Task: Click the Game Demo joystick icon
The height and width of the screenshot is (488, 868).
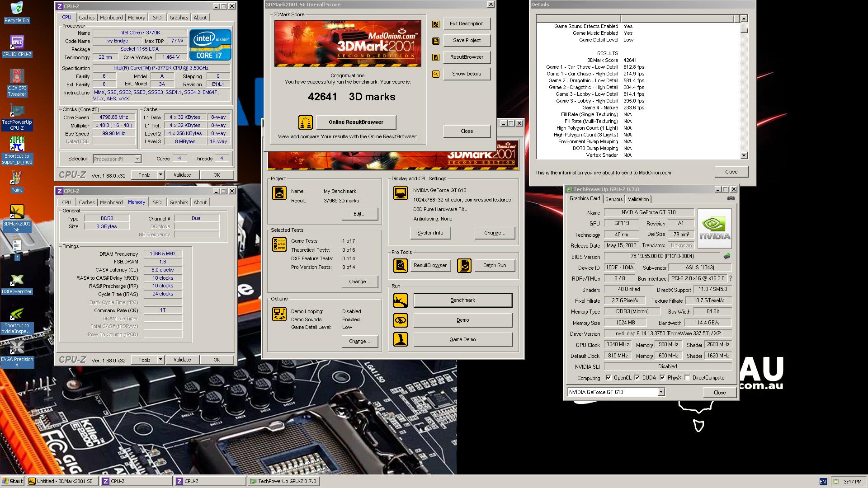Action: click(401, 339)
